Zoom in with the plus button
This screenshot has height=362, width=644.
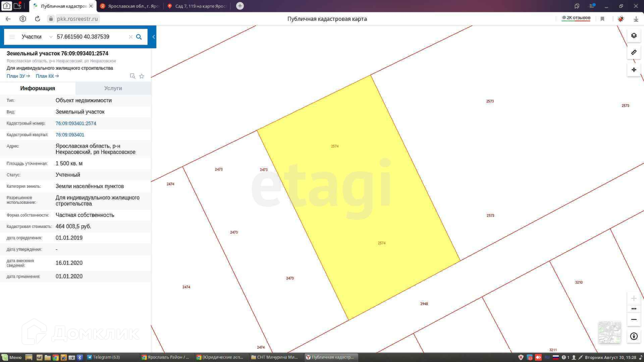(x=634, y=298)
